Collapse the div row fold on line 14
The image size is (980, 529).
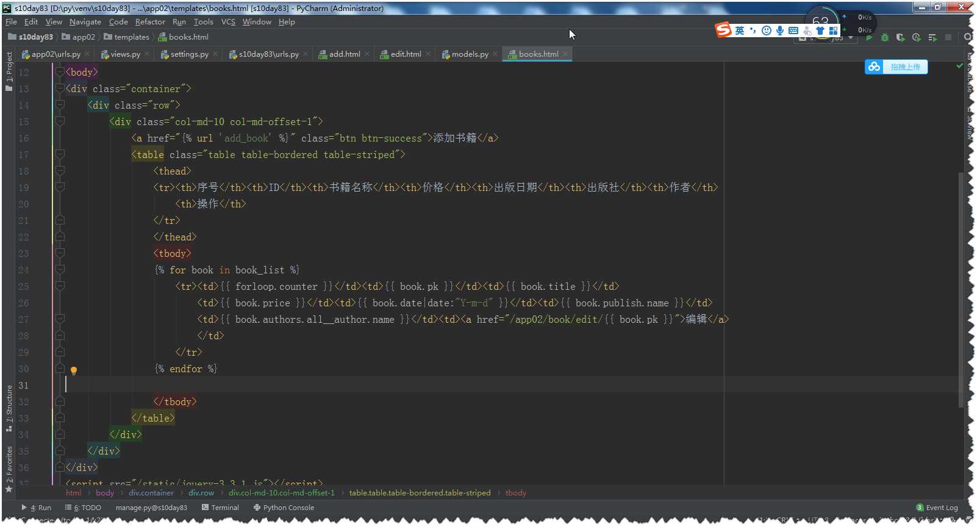coord(60,105)
